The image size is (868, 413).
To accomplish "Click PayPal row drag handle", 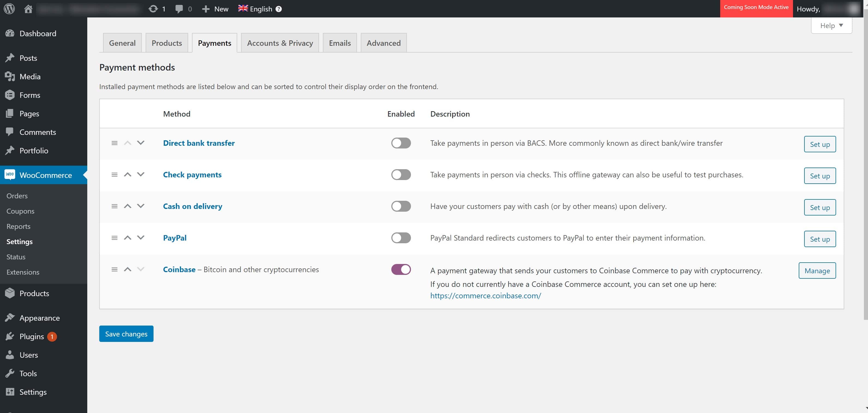I will point(115,238).
